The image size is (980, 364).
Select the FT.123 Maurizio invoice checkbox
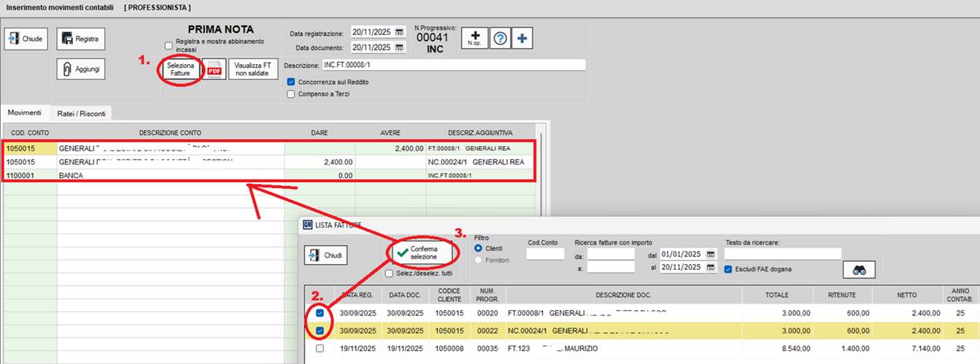click(x=320, y=349)
